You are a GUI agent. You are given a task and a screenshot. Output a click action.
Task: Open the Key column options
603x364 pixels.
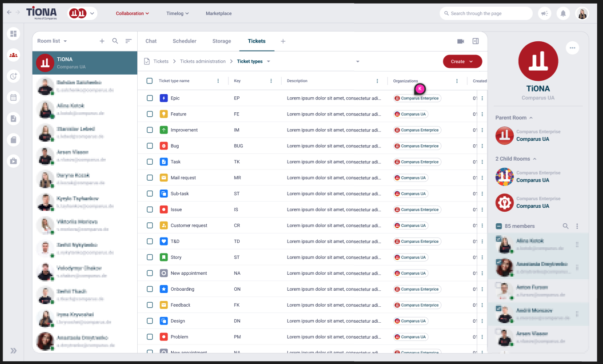(271, 81)
